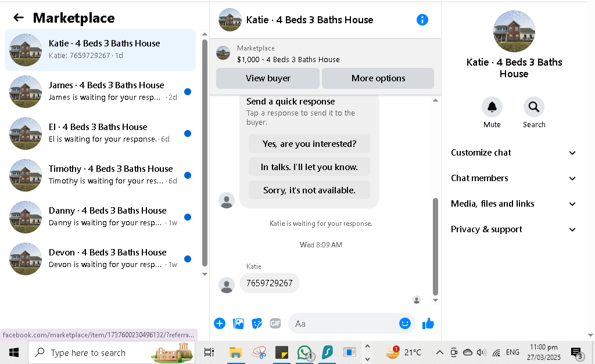The height and width of the screenshot is (364, 595).
Task: Click Katie's avatar beside the 7659729267 message
Action: (x=227, y=285)
